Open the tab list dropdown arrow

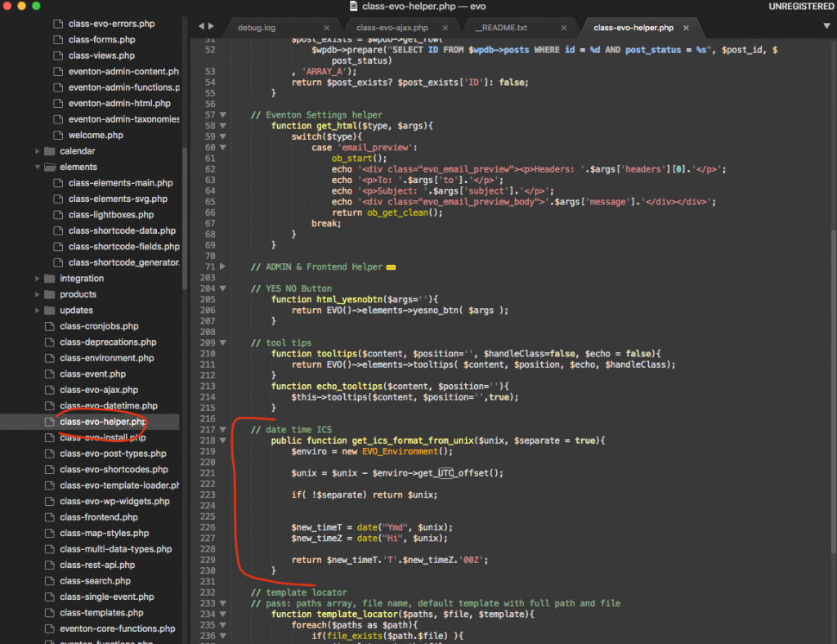click(826, 25)
